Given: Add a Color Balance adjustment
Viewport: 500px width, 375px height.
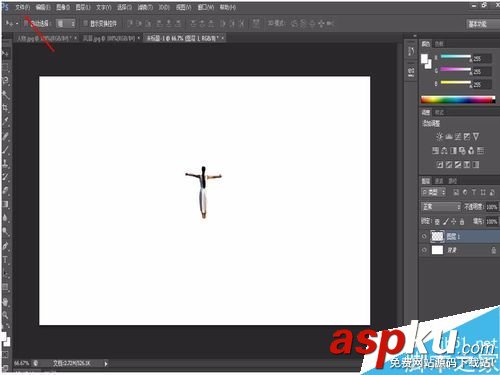Looking at the screenshot, I should [444, 151].
